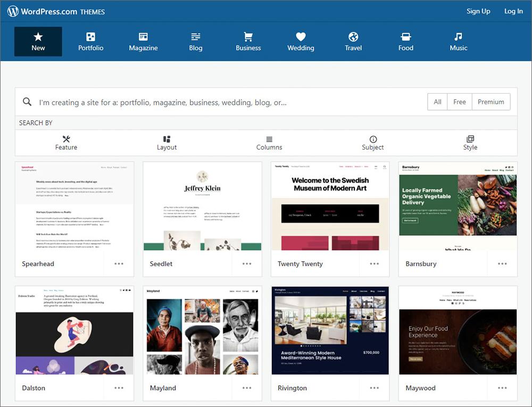This screenshot has width=532, height=407.
Task: Open the Seedlet theme preview thumbnail
Action: pos(202,206)
